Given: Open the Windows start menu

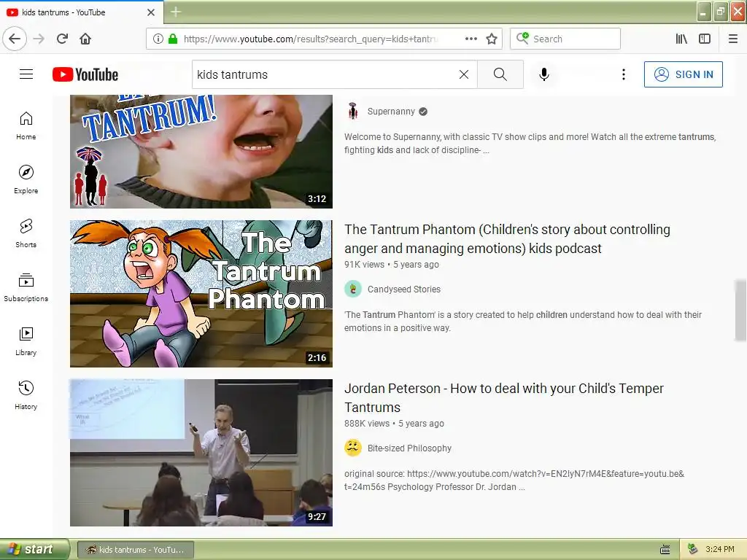Looking at the screenshot, I should 34,549.
